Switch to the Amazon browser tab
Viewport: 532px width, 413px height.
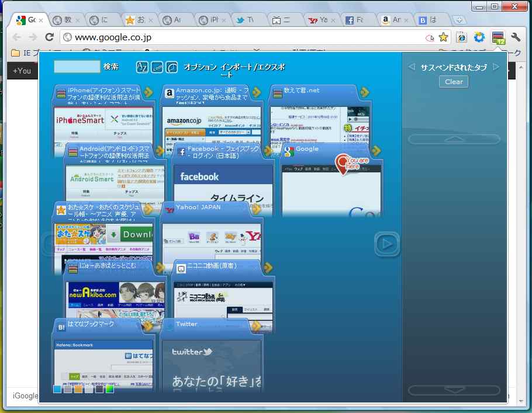tap(394, 20)
